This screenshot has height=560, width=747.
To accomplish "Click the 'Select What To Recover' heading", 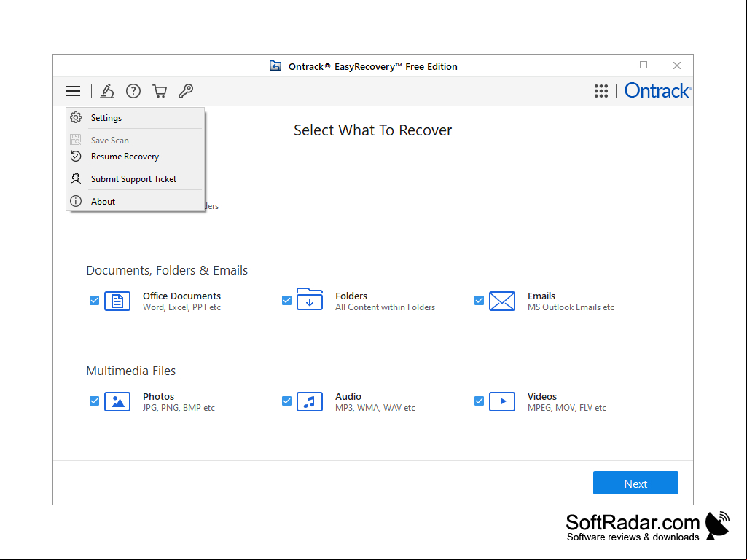I will click(x=372, y=130).
